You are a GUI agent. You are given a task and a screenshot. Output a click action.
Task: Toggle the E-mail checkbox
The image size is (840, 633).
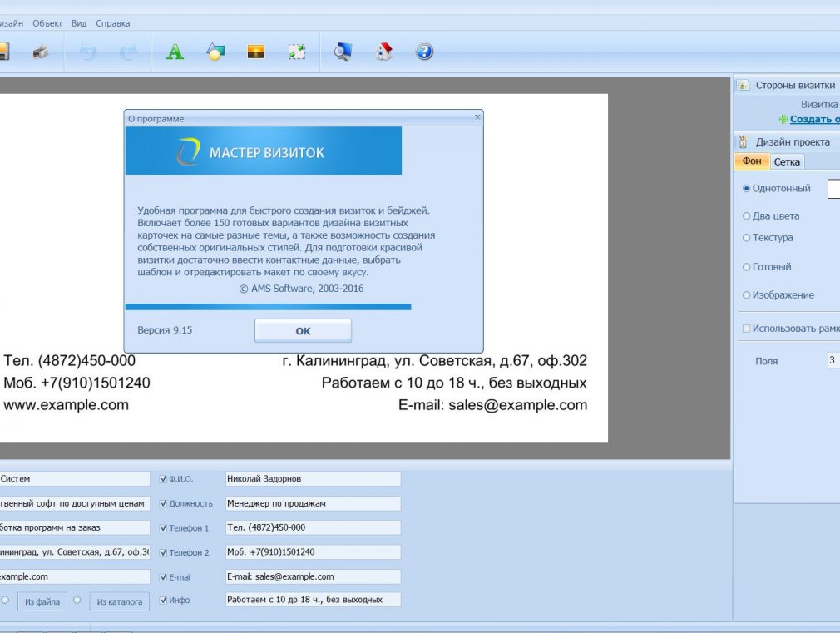coord(163,577)
